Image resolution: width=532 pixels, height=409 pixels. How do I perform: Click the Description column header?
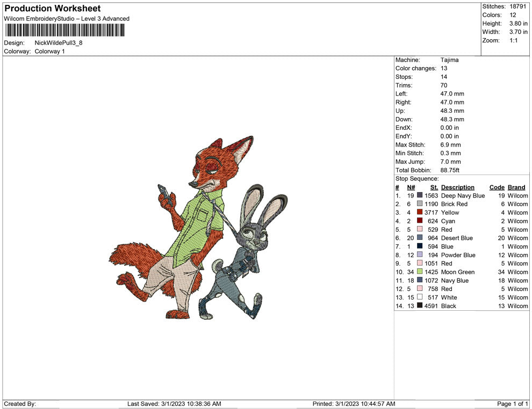click(458, 187)
